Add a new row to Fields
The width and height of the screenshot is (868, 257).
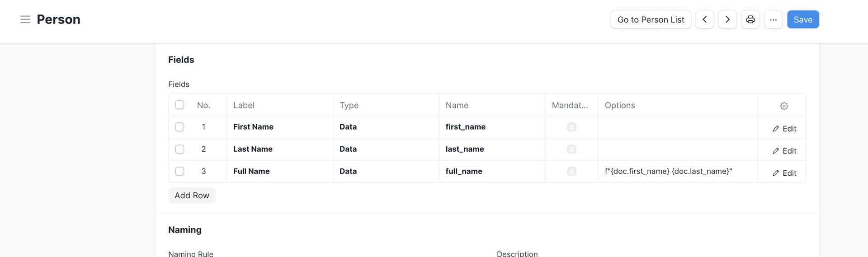(192, 196)
